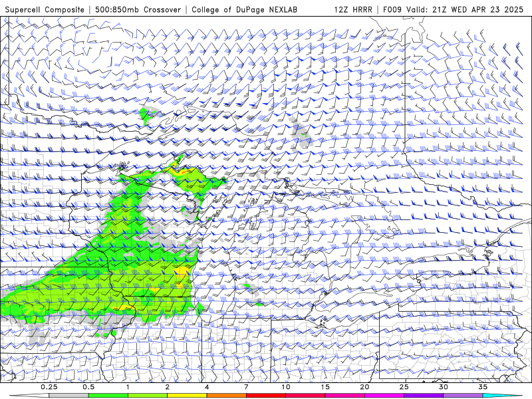Select the magenta 20–25 color bar segment
The height and width of the screenshot is (399, 532).
384,396
